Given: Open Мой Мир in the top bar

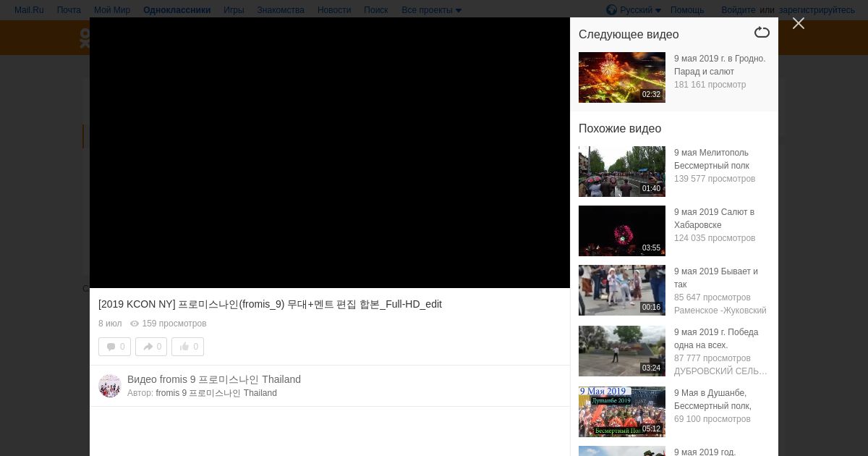Looking at the screenshot, I should (x=112, y=10).
